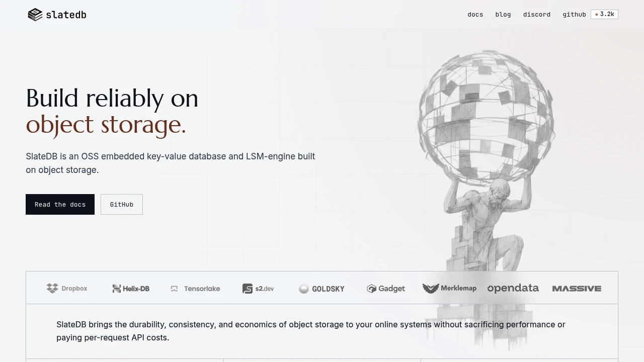
Task: Open the blog nav link
Action: (x=503, y=15)
